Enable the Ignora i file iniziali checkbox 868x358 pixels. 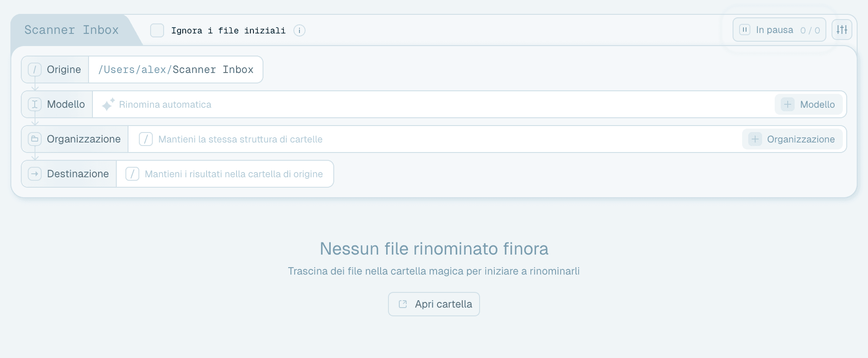(x=157, y=30)
